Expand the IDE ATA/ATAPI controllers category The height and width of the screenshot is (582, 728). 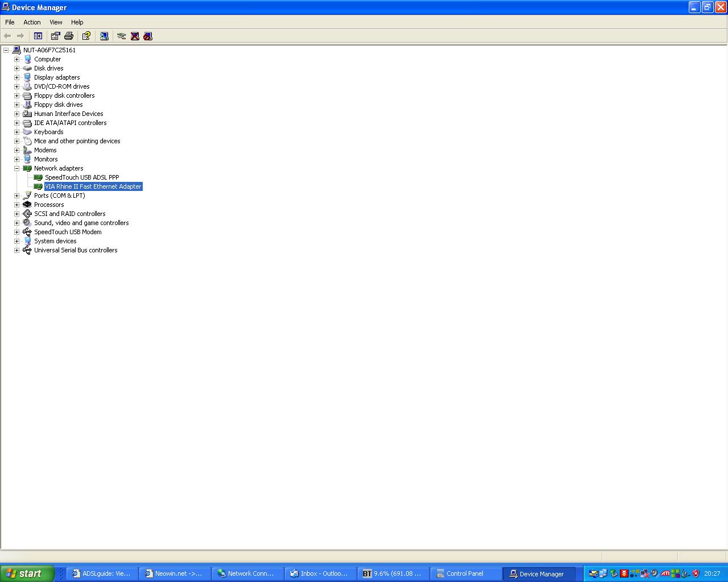tap(16, 123)
